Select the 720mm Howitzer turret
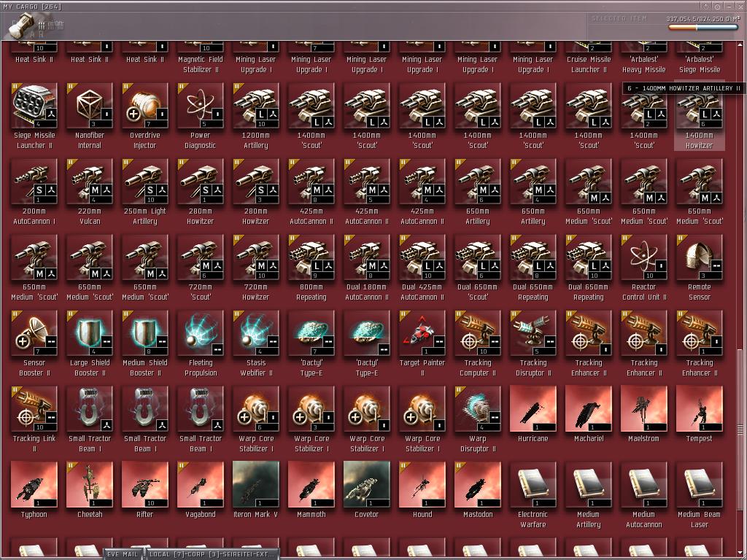Screen dimensions: 747x560 point(256,268)
